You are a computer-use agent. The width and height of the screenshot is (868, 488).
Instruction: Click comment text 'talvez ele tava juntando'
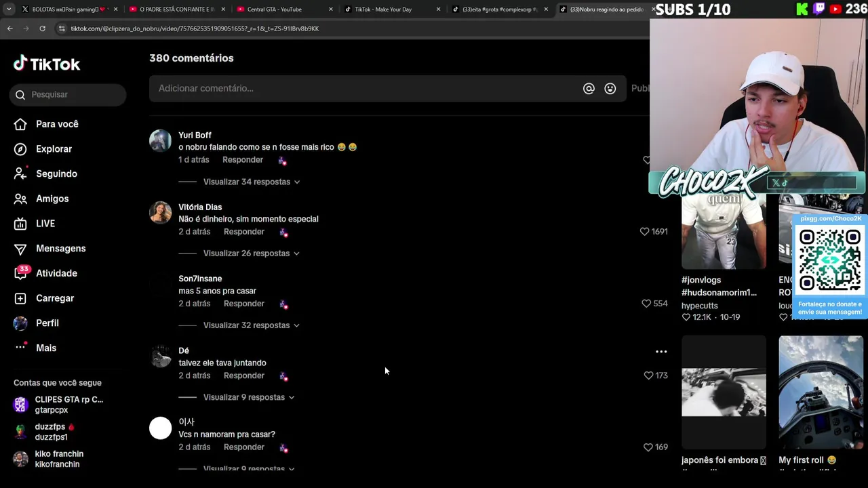[x=222, y=363]
